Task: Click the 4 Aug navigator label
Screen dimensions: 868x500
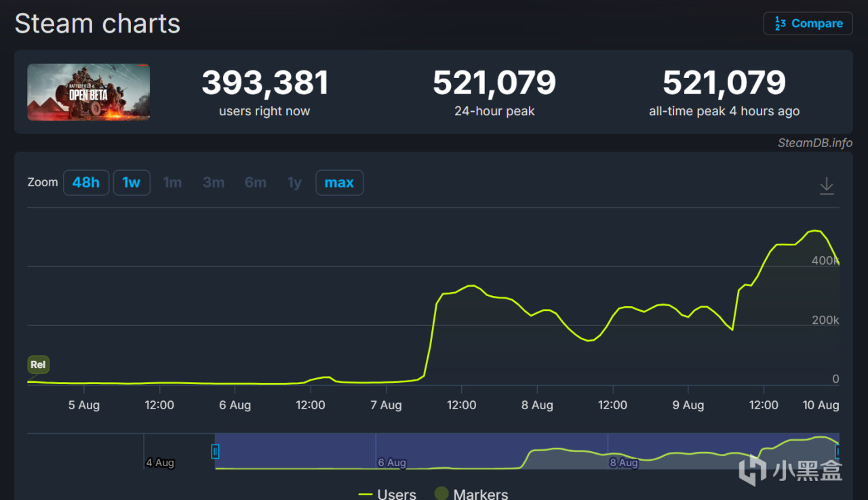Action: pyautogui.click(x=160, y=463)
